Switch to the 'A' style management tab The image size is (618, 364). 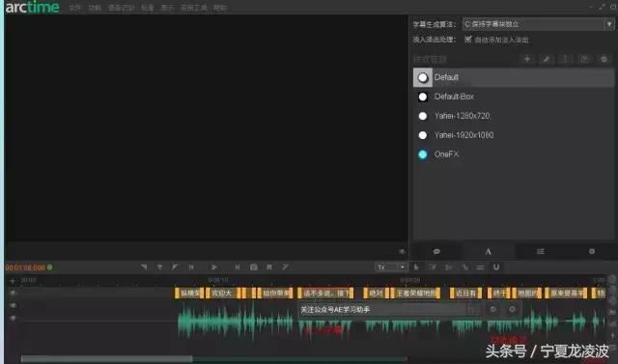(x=488, y=251)
